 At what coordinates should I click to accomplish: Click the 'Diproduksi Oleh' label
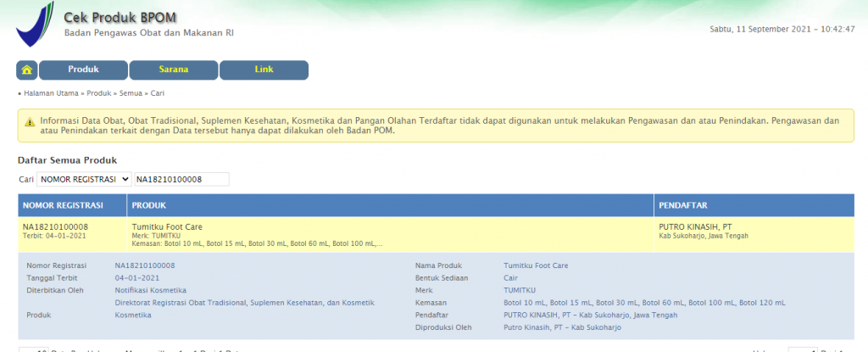click(443, 327)
